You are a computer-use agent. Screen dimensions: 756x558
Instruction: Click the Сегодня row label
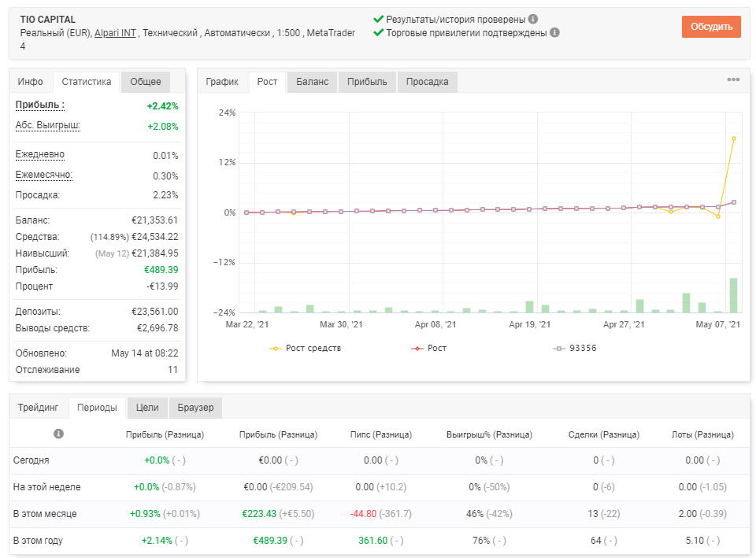[31, 460]
